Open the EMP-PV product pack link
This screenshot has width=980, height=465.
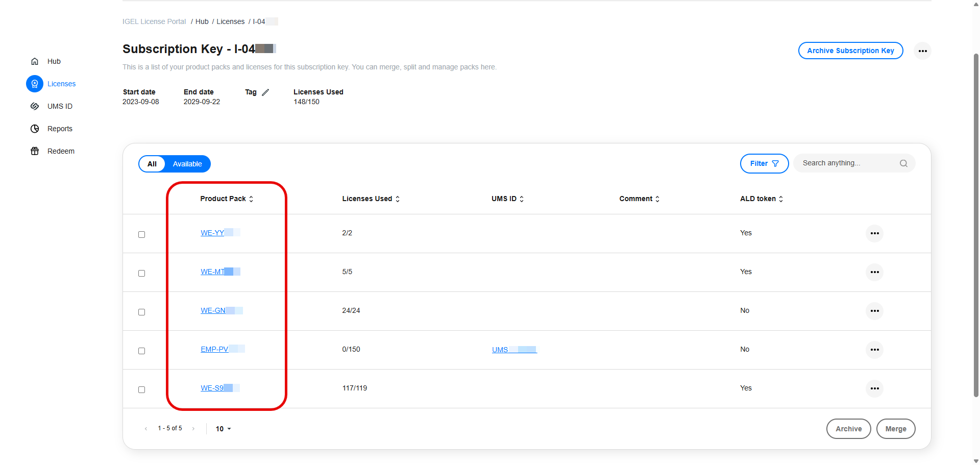(x=214, y=349)
